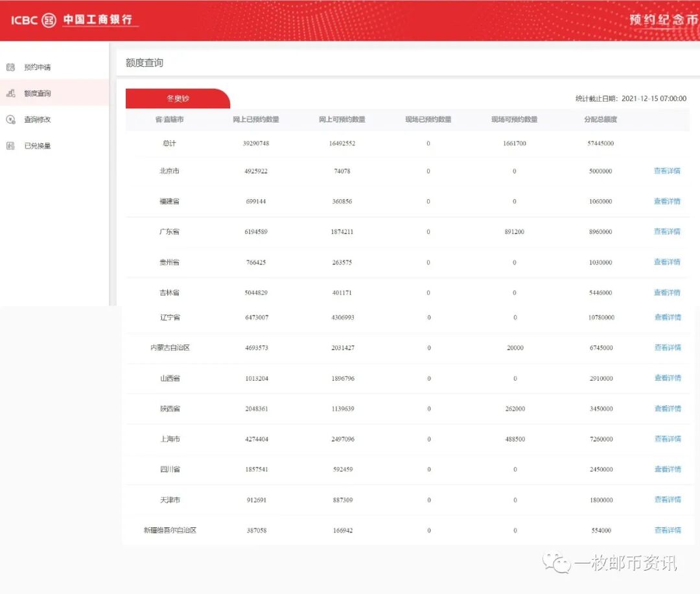This screenshot has width=700, height=594.
Task: Open 查看详情 for 福建省
Action: point(667,201)
